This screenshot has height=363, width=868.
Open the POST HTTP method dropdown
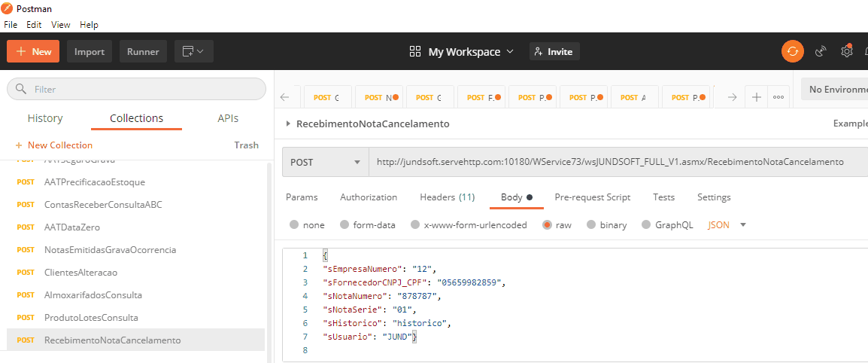click(x=325, y=162)
